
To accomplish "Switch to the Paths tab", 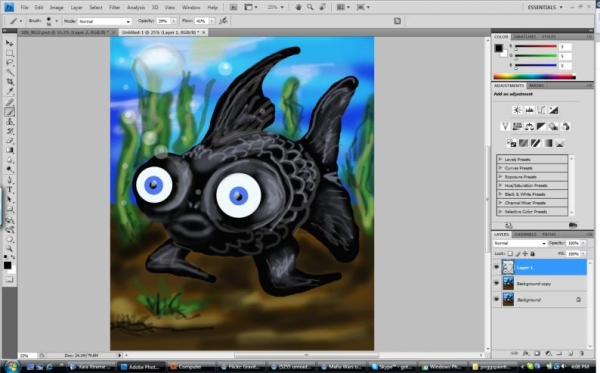I will 549,234.
